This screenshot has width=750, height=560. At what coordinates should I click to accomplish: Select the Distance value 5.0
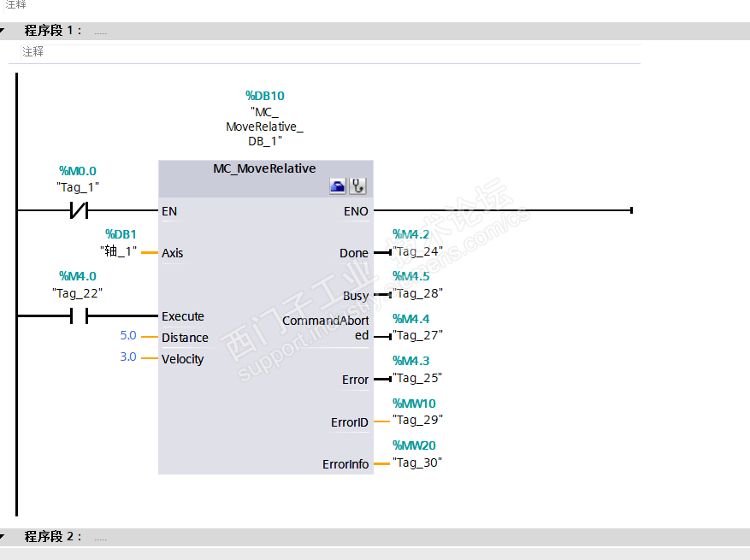[127, 336]
